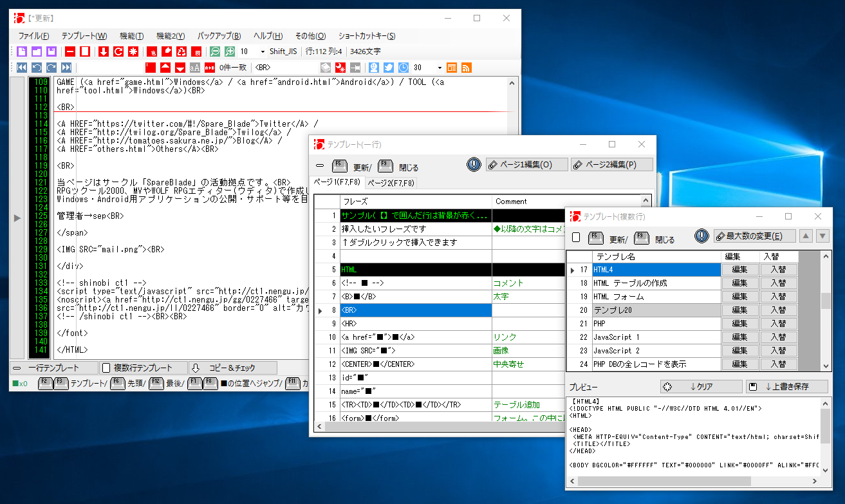The height and width of the screenshot is (504, 845).
Task: Click the gray aA case toggle icon
Action: [x=194, y=67]
